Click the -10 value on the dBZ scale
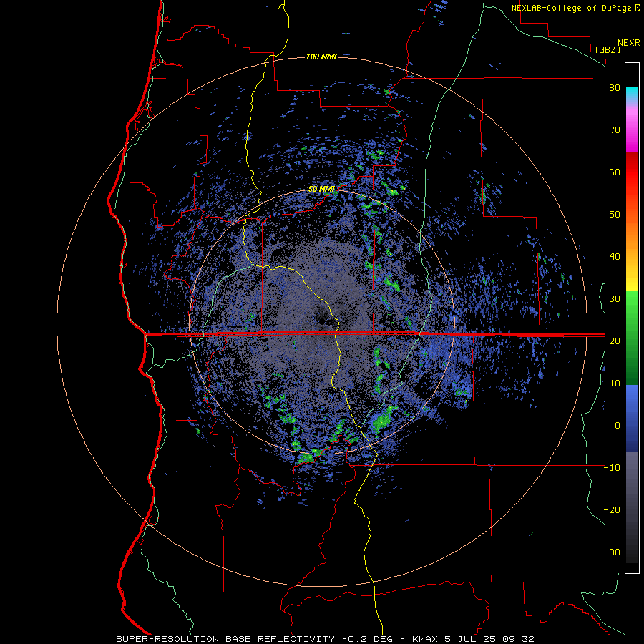Image resolution: width=644 pixels, height=644 pixels. tap(612, 468)
